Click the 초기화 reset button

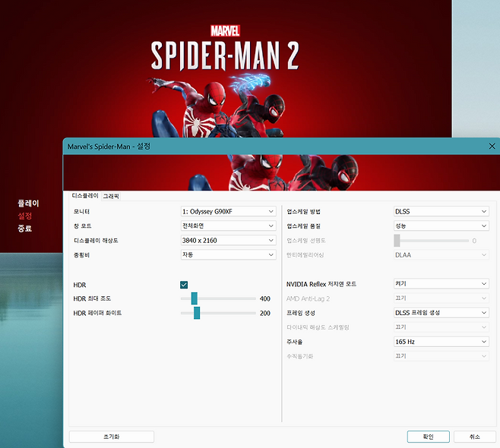(x=112, y=437)
